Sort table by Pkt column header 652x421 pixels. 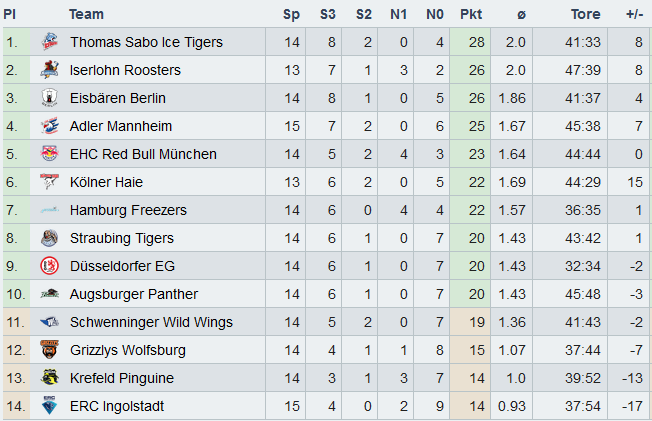click(471, 14)
